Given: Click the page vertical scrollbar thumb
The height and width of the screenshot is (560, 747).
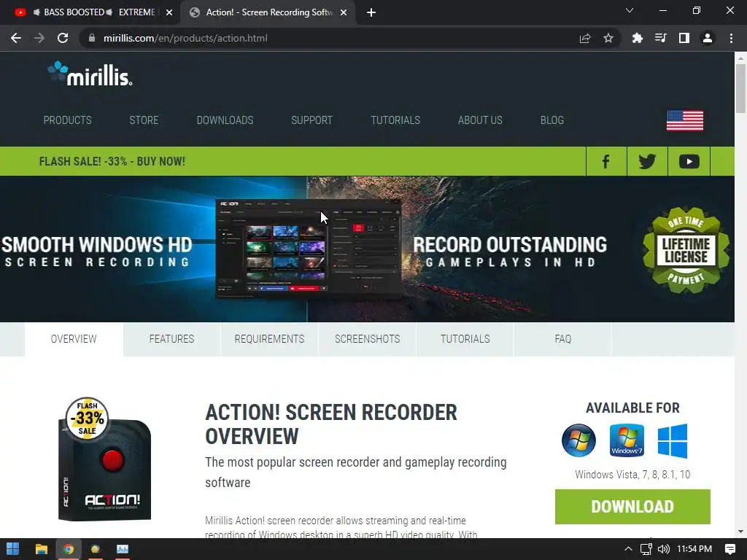Looking at the screenshot, I should coord(740,88).
